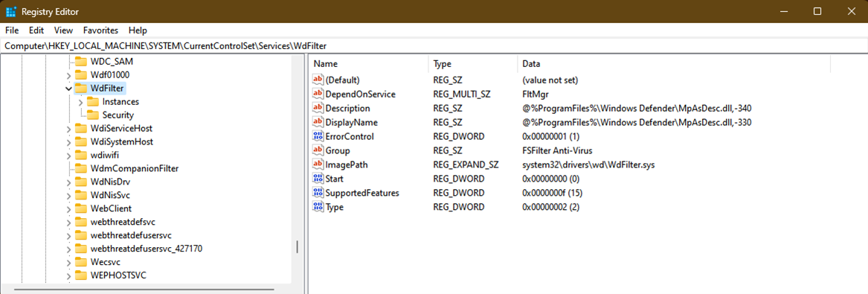Expand the Instances subkey
The height and width of the screenshot is (294, 868).
tap(80, 101)
